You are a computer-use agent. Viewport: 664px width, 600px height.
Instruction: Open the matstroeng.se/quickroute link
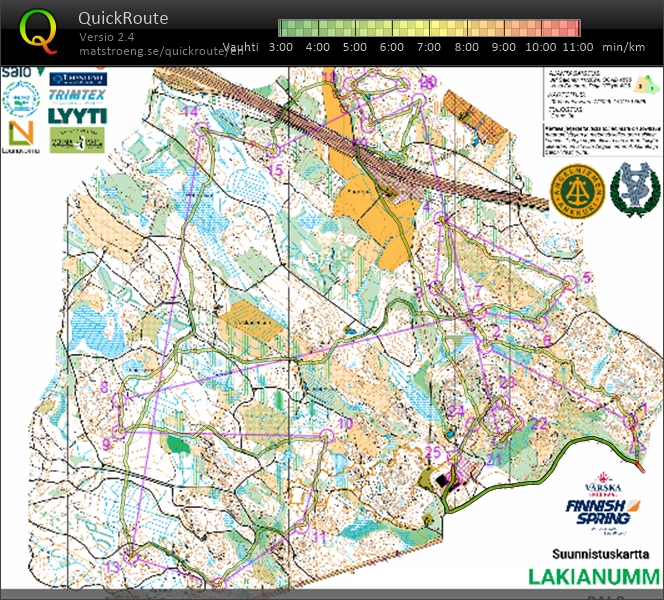(161, 52)
